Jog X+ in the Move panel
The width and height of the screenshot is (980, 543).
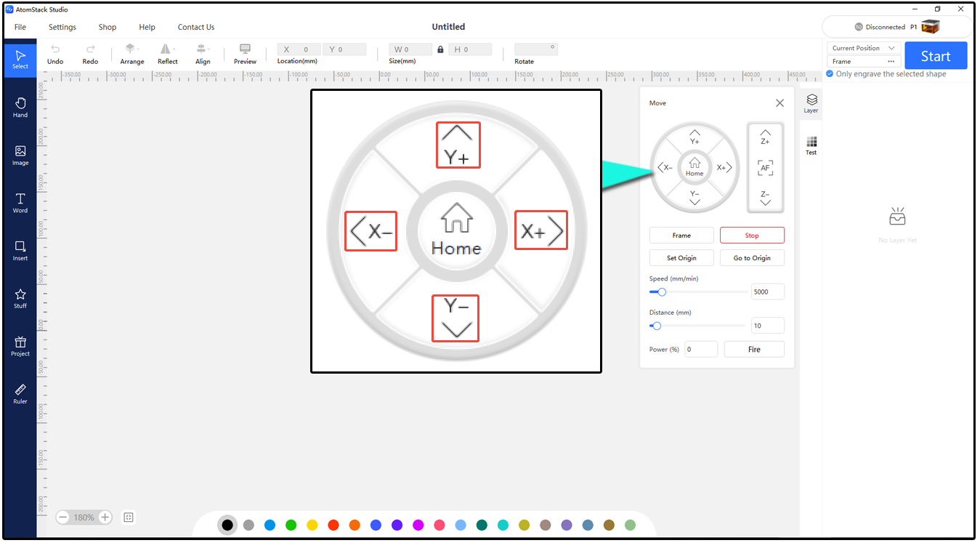click(x=724, y=167)
